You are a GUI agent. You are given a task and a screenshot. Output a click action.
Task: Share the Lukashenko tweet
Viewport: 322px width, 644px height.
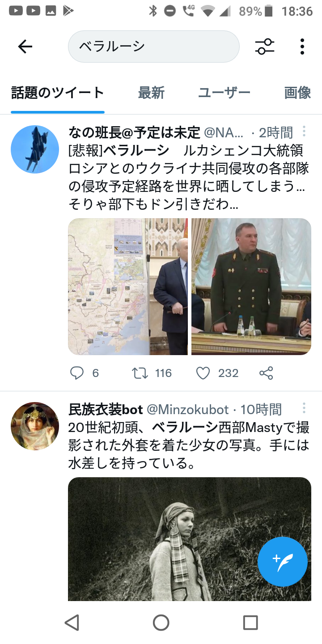(x=266, y=373)
